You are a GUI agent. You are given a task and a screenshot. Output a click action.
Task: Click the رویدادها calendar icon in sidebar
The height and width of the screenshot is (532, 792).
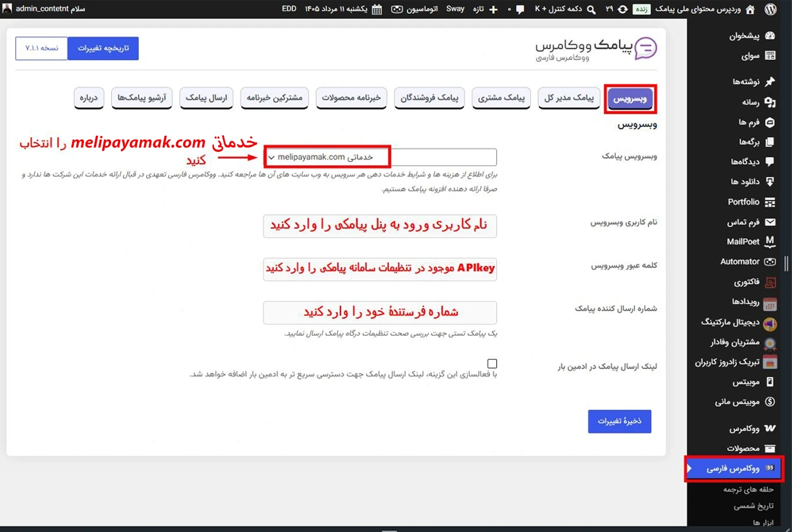(x=770, y=304)
